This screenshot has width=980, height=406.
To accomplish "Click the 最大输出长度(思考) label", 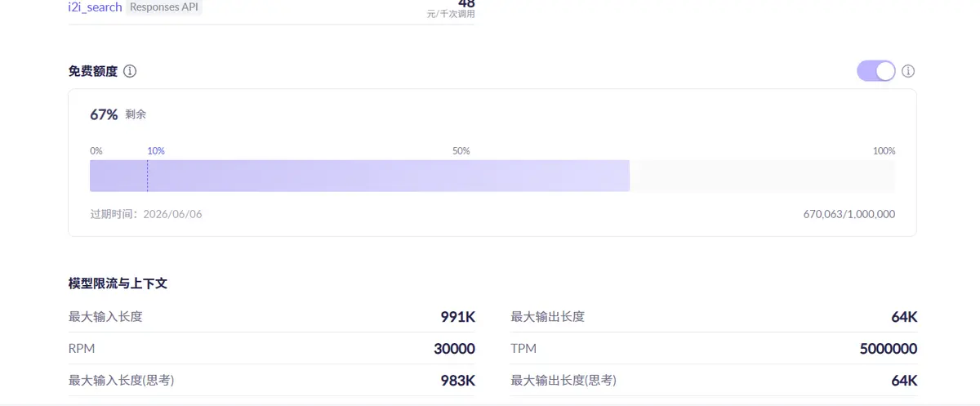I will pos(563,380).
